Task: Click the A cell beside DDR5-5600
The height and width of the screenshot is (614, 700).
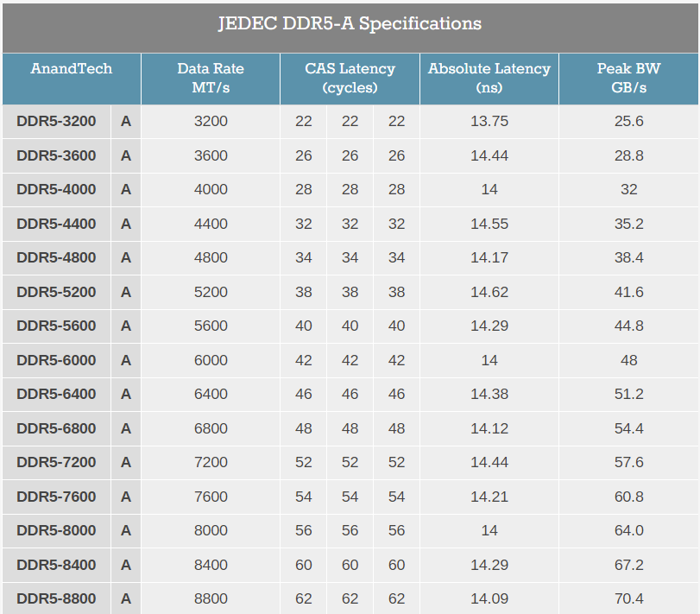Action: pos(125,326)
